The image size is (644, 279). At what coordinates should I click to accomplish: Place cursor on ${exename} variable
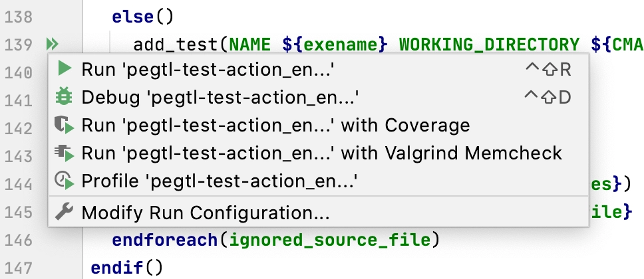(335, 45)
